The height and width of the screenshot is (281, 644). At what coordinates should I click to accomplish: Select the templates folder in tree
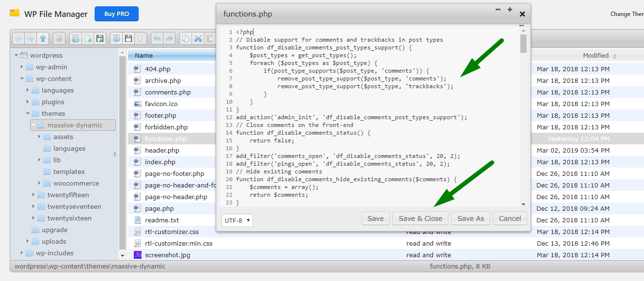point(69,172)
